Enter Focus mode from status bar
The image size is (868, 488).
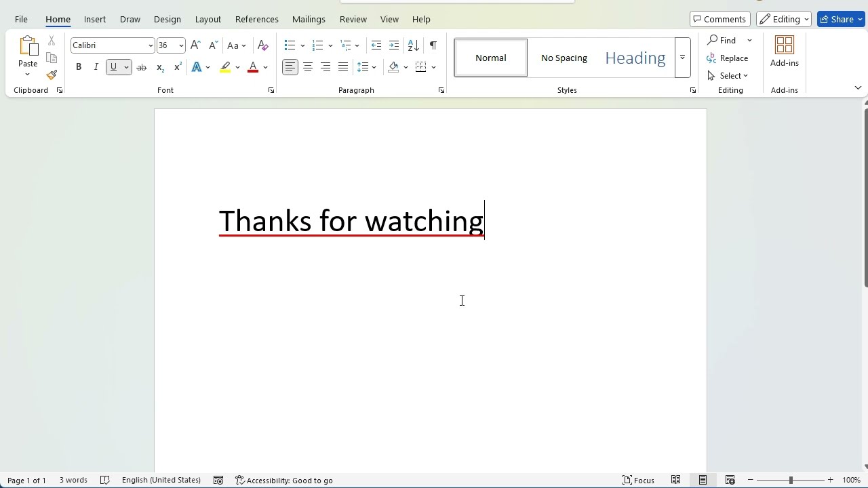click(639, 480)
